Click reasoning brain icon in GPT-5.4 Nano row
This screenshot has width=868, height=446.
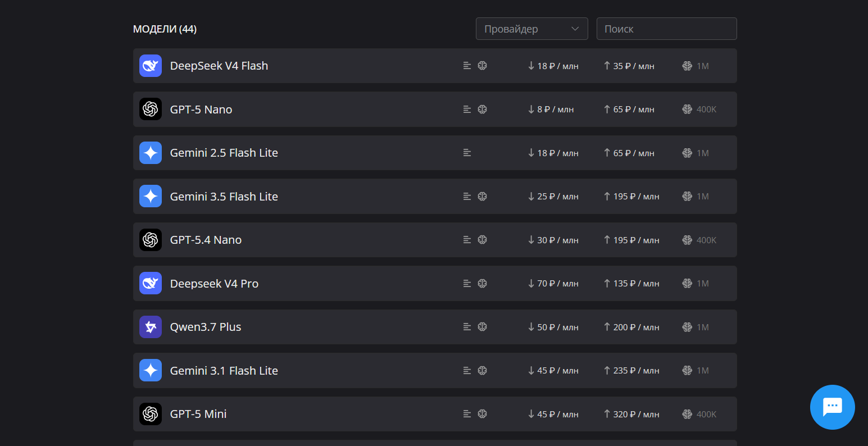click(482, 240)
